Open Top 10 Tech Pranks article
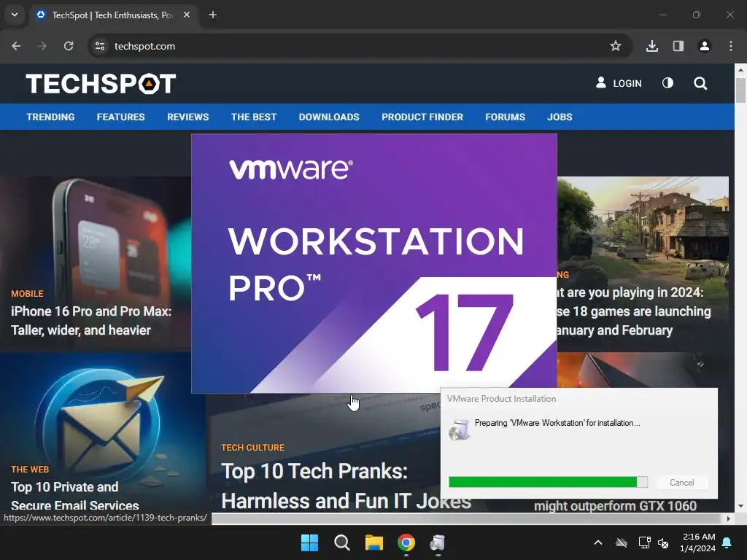The height and width of the screenshot is (560, 747). (347, 486)
